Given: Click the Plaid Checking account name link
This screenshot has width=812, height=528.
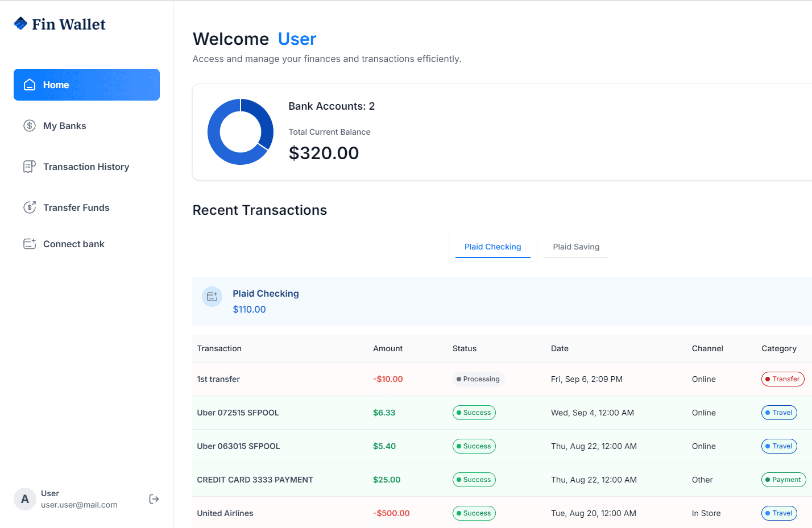Looking at the screenshot, I should 266,293.
